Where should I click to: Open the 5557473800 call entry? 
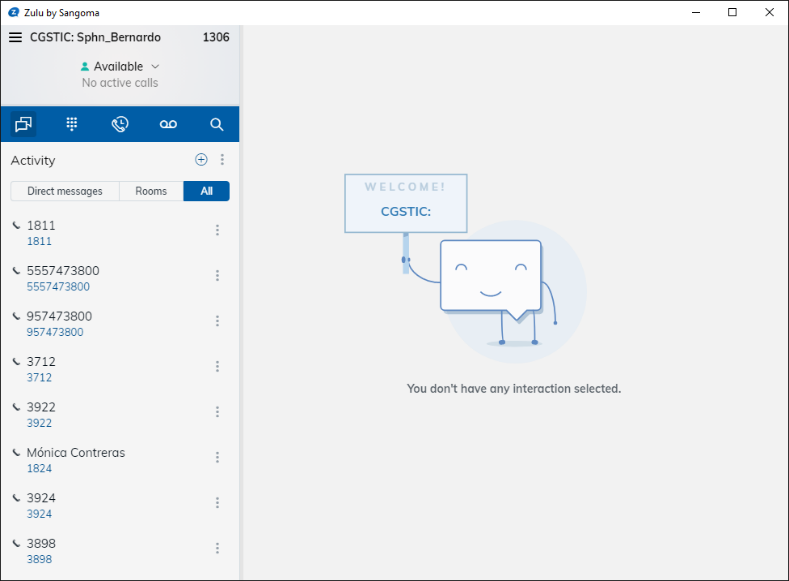tap(63, 271)
